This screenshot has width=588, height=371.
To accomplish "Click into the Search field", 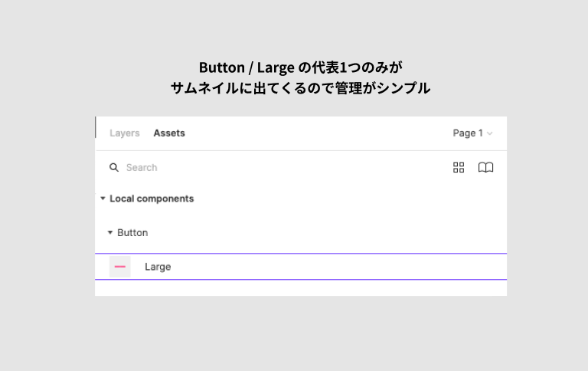I will coord(230,167).
